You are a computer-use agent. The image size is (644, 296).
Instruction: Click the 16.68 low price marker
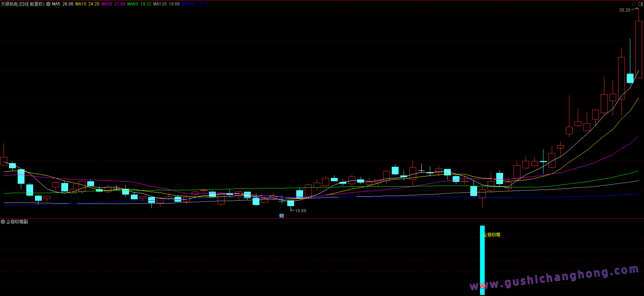click(301, 211)
